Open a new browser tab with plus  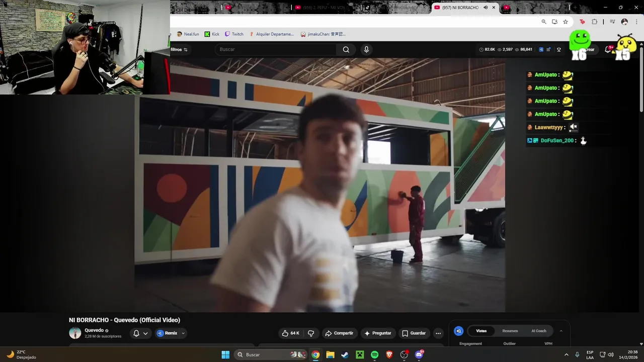[574, 8]
